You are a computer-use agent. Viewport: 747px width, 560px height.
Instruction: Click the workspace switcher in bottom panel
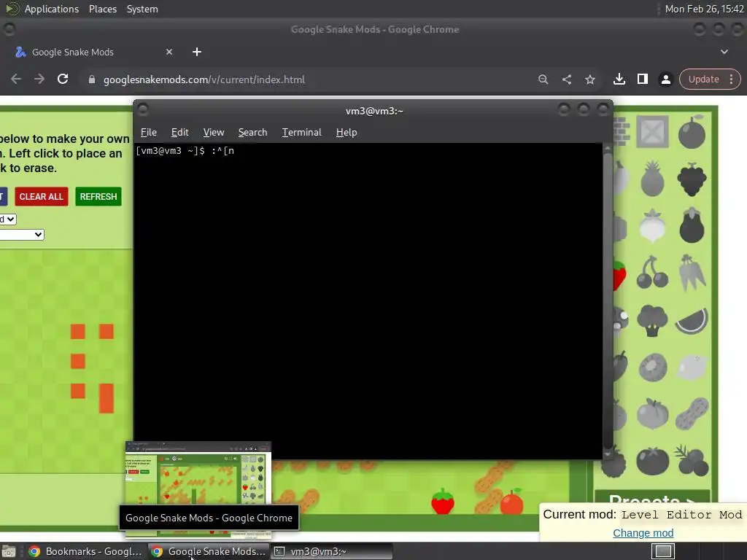[662, 551]
